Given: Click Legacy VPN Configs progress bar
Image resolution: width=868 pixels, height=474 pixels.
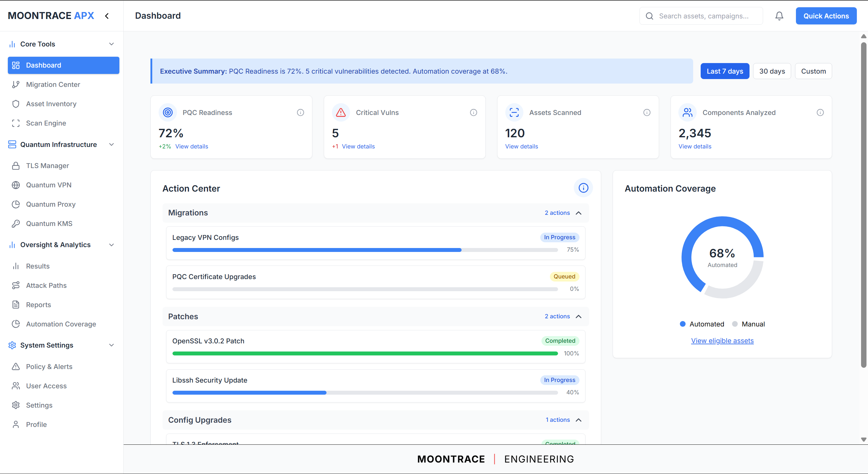Looking at the screenshot, I should (x=365, y=250).
